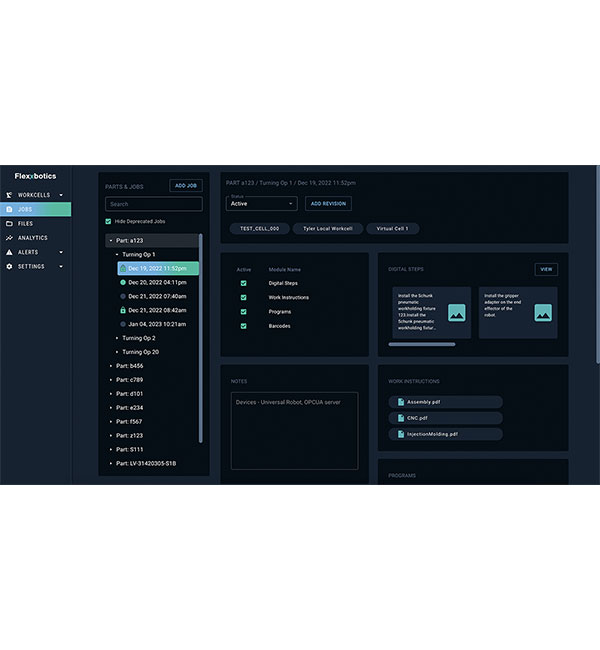Click the lock icon beside Dec 21, 08:42am
This screenshot has width=600, height=650.
tap(122, 310)
